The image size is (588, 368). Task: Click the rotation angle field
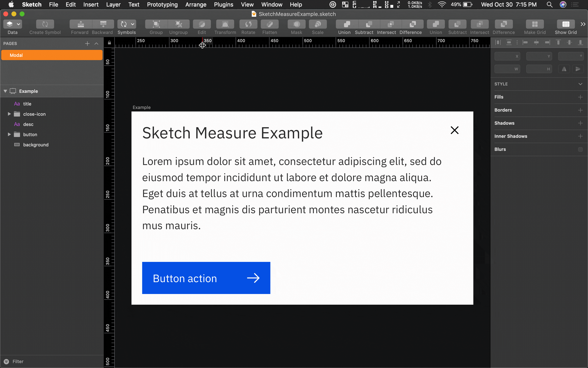point(571,56)
